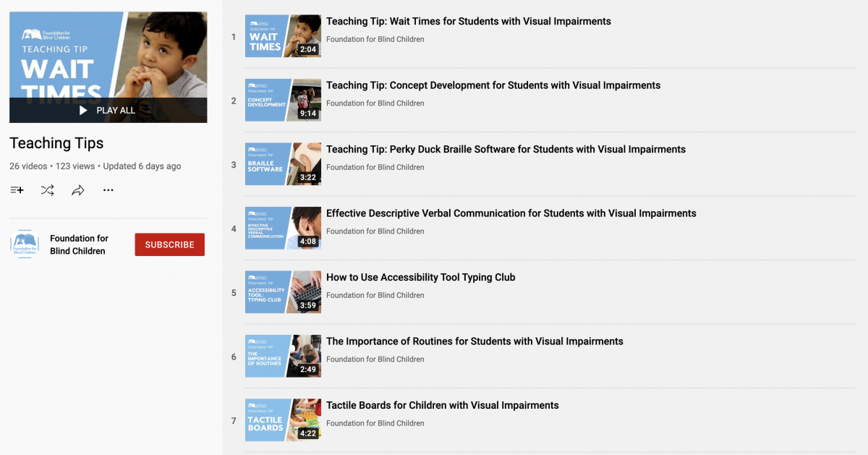Open the Foundation for Blind Children channel name
This screenshot has height=455, width=868.
point(79,244)
